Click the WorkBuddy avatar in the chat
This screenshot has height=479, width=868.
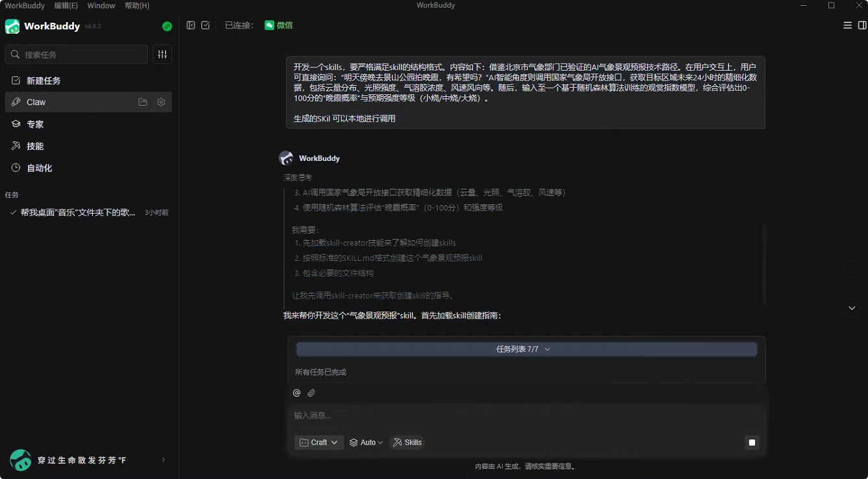[286, 158]
